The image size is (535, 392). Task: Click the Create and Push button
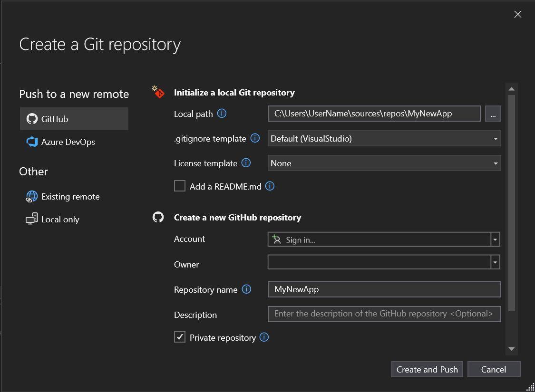coord(427,369)
